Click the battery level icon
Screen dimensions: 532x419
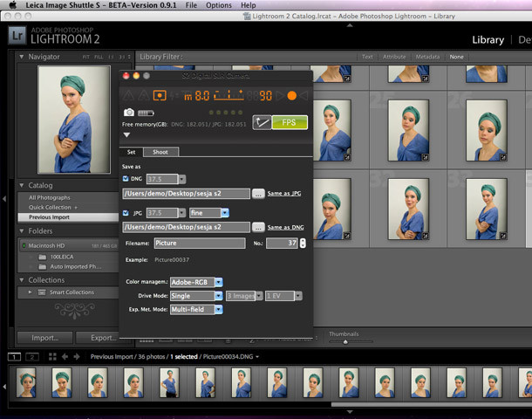[146, 113]
